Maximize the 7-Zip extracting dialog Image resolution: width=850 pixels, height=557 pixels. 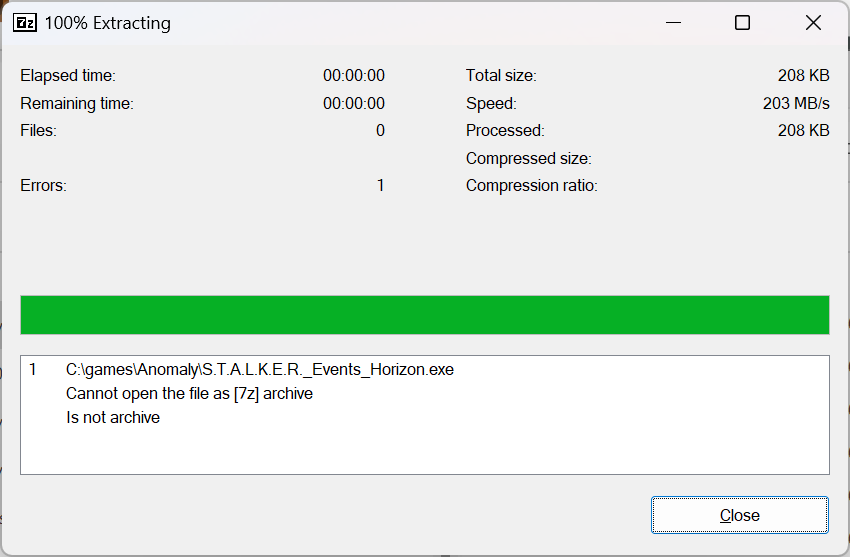point(742,23)
